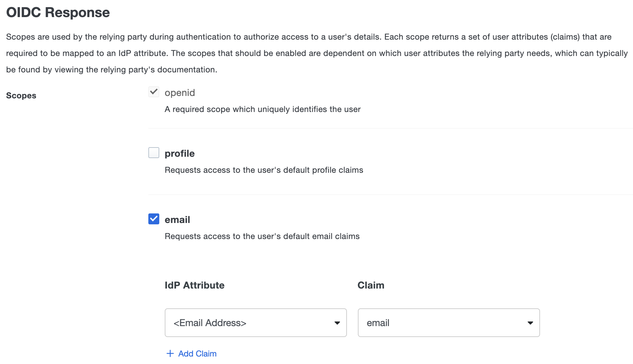Click the checkmark in the openid checkbox
This screenshot has width=633, height=364.
click(153, 92)
